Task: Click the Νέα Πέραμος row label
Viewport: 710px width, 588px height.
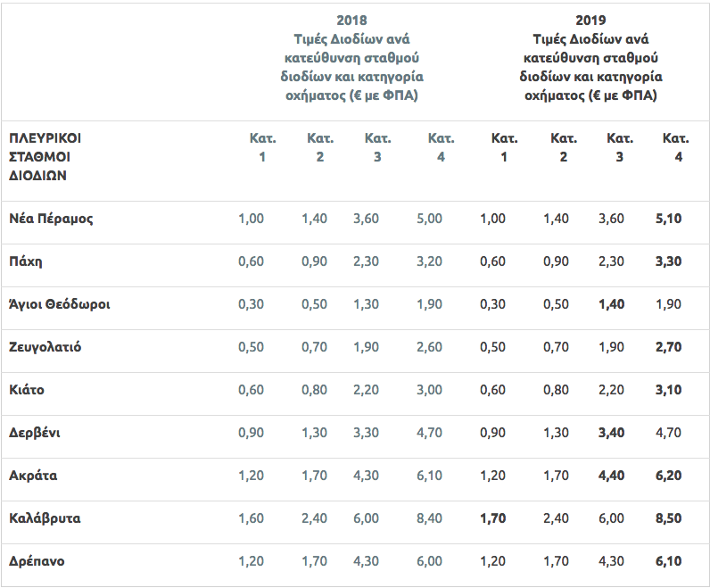Action: coord(52,219)
